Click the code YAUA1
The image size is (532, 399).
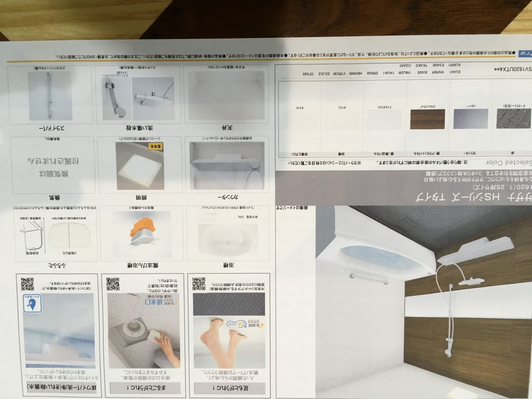389,73
